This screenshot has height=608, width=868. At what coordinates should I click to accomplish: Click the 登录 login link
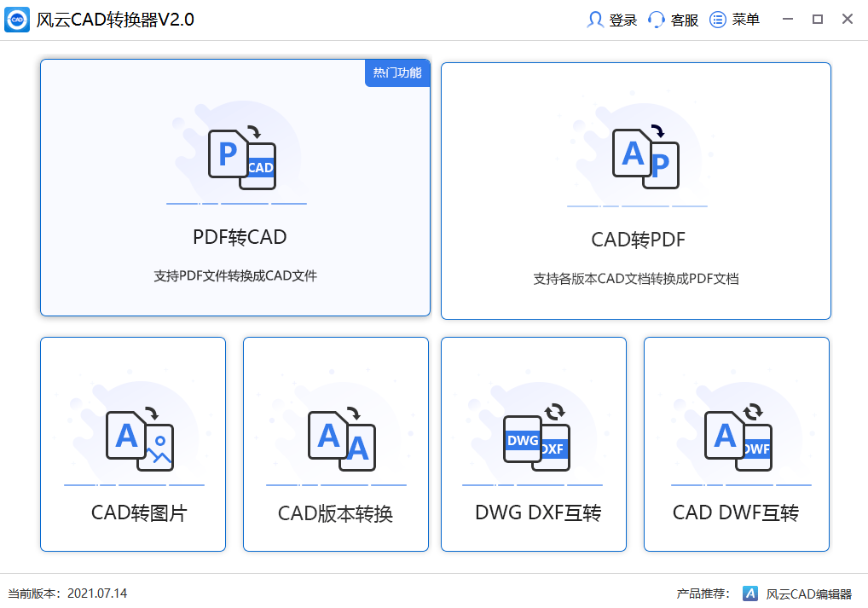623,19
